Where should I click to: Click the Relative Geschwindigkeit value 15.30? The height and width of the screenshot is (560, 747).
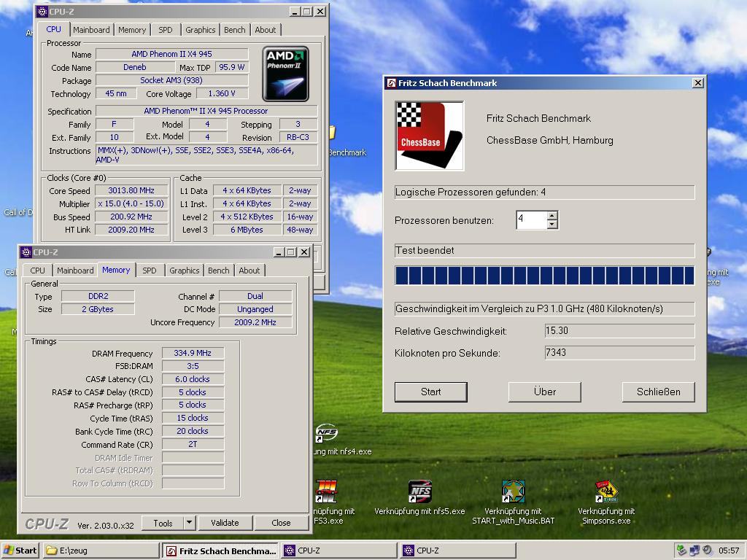click(x=619, y=331)
